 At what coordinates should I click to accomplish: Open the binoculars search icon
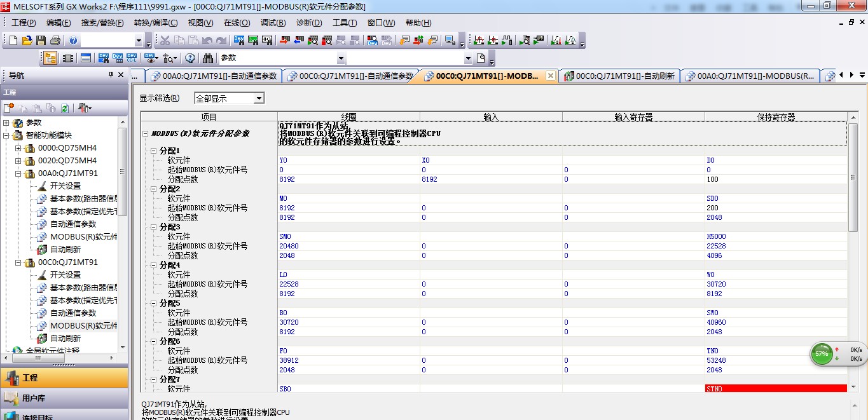tap(208, 58)
